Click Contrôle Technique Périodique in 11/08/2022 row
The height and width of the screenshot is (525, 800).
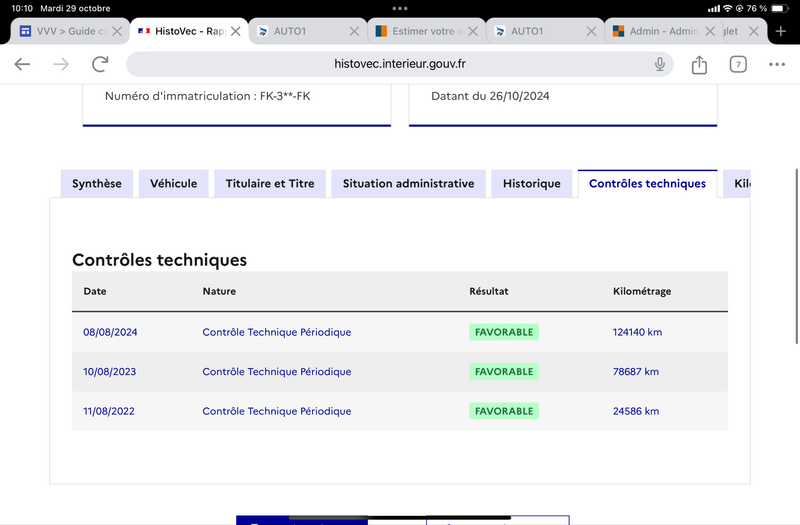277,411
